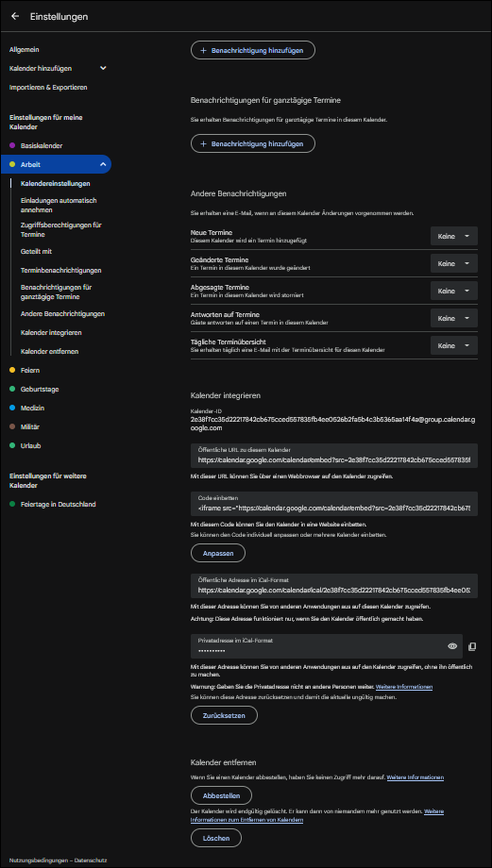Click the purple Basiskalender color dot

pyautogui.click(x=12, y=145)
